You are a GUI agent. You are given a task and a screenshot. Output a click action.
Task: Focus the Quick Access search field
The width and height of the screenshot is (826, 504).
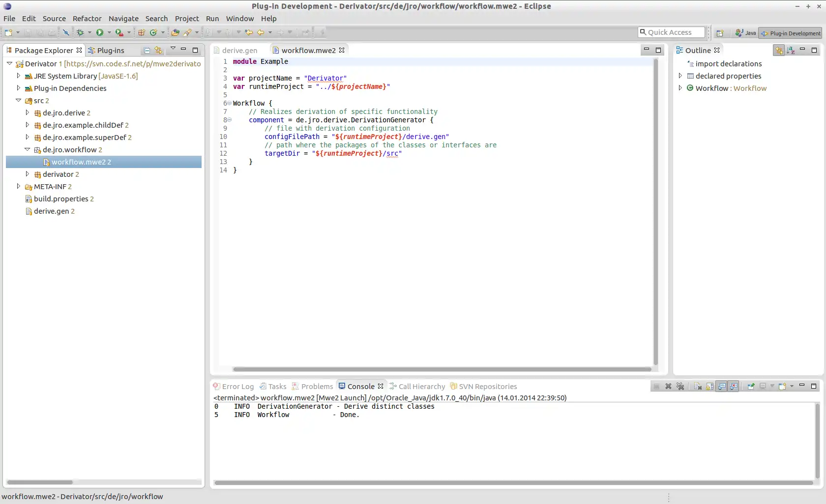tap(671, 32)
